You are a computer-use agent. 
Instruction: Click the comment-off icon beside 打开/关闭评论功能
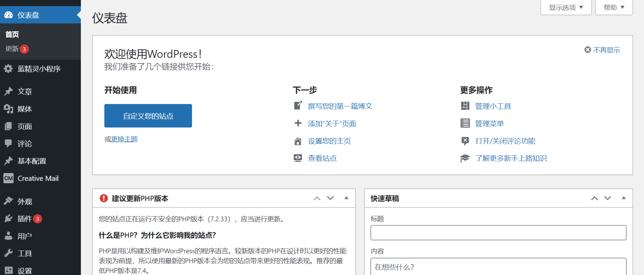(x=465, y=141)
